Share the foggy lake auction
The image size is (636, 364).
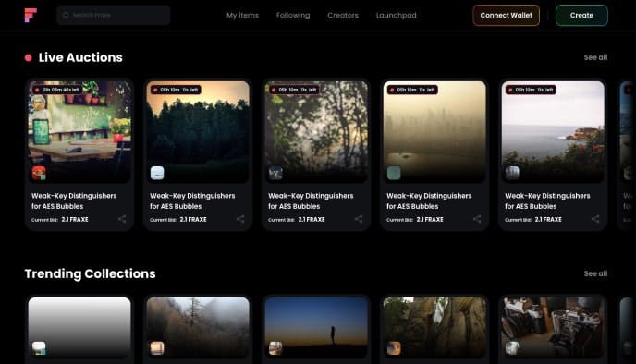pos(477,219)
